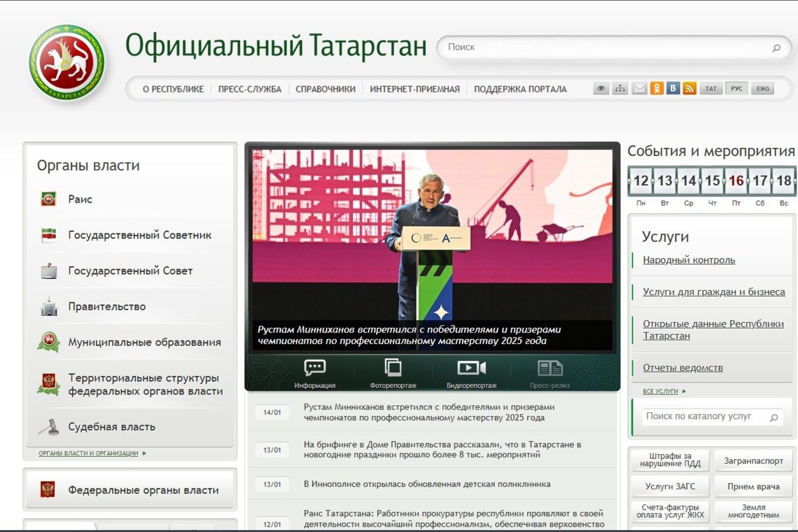The image size is (798, 532).
Task: Open the RSS feed icon
Action: click(690, 88)
